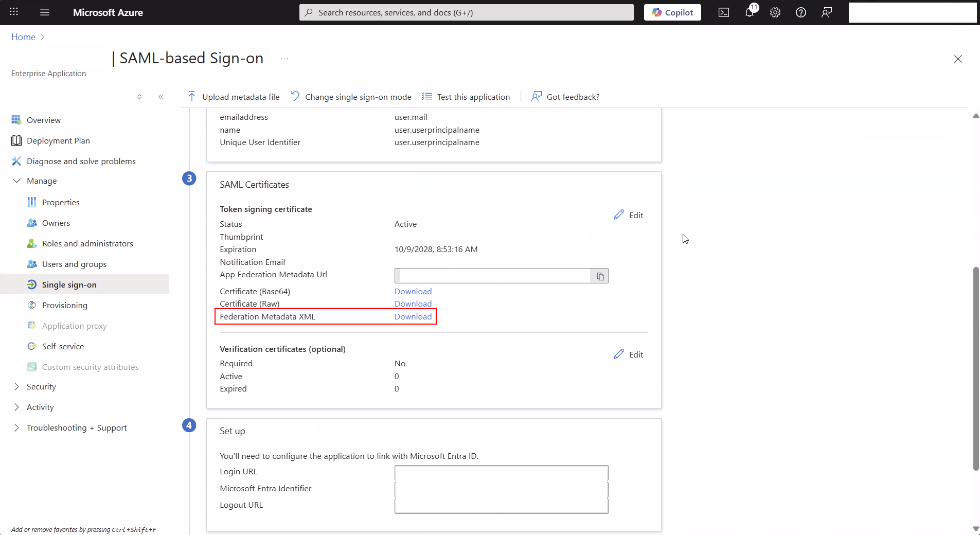Collapse the Manage section
Viewport: 980px width, 535px height.
coord(17,181)
